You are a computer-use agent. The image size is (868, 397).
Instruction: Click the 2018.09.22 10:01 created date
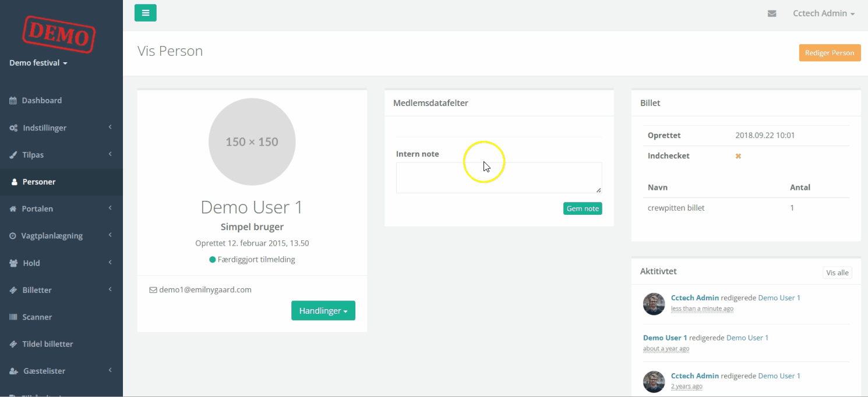[765, 136]
